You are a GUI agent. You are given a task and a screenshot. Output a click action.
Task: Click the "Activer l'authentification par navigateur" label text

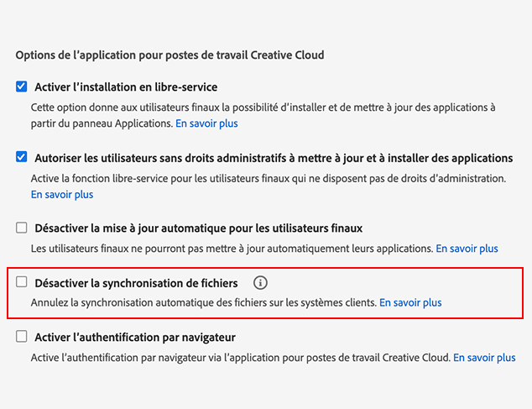click(x=134, y=337)
